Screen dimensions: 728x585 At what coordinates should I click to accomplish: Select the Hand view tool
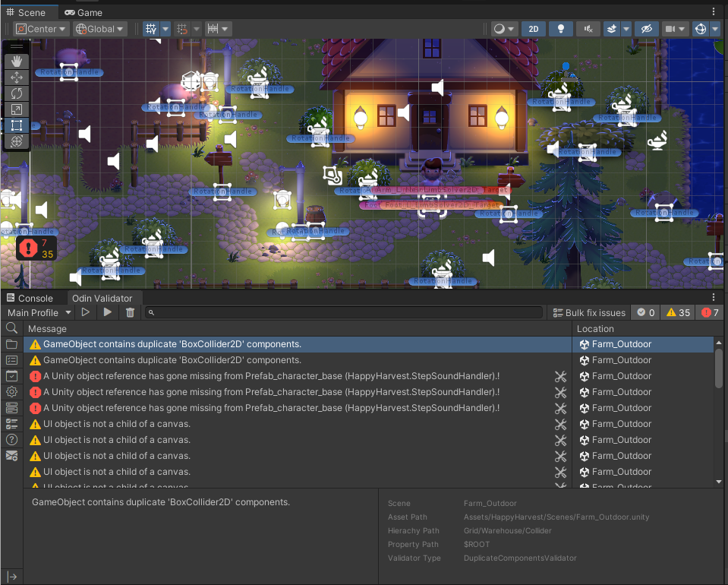coord(17,62)
